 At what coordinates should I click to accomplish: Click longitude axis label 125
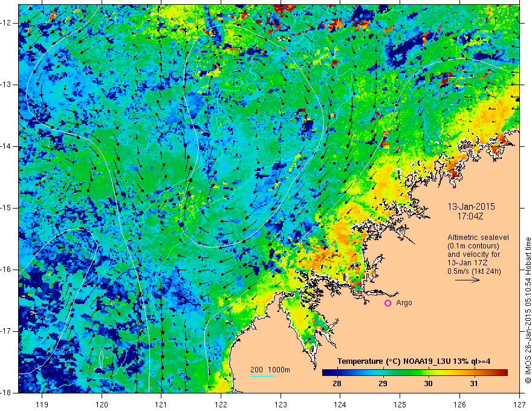400,404
